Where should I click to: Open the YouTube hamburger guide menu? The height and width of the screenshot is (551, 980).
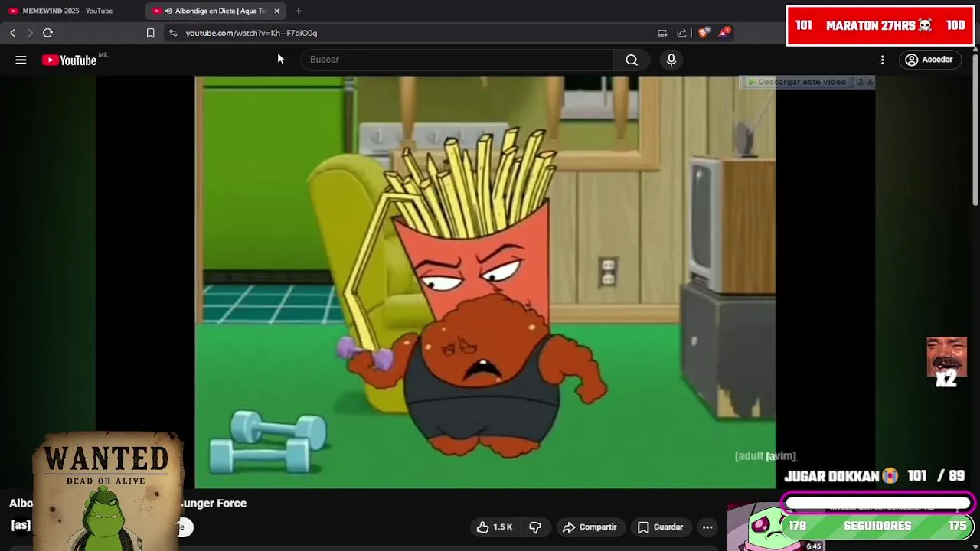point(21,60)
